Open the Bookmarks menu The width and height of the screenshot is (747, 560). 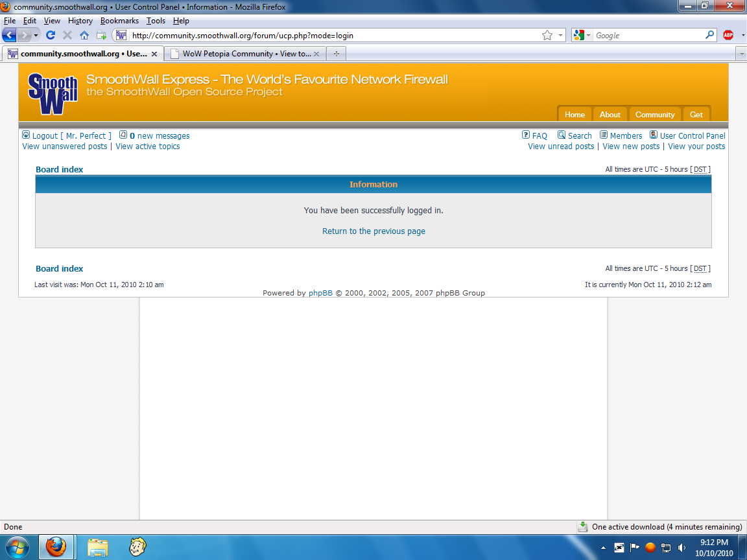pos(119,21)
